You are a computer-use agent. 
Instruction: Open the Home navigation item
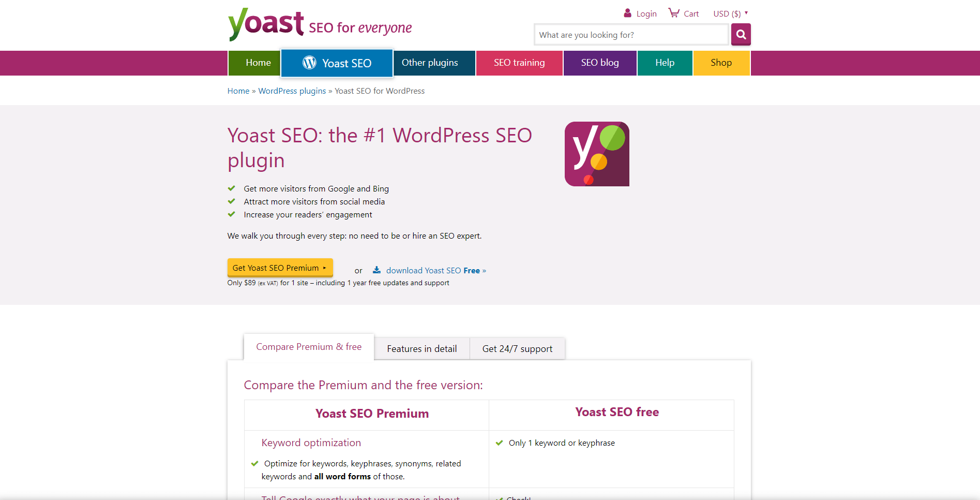[x=254, y=63]
